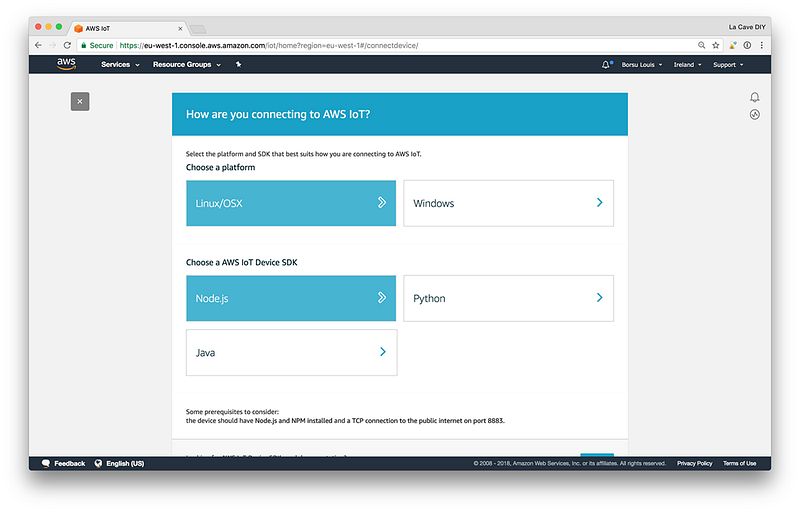
Task: Select the Windows platform tile
Action: click(x=508, y=203)
